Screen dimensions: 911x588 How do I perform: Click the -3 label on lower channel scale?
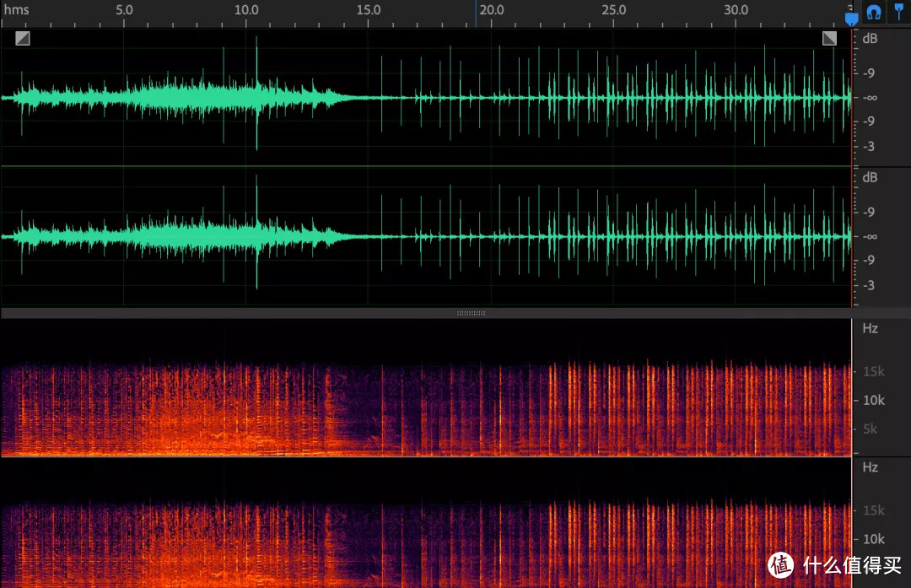pos(869,285)
